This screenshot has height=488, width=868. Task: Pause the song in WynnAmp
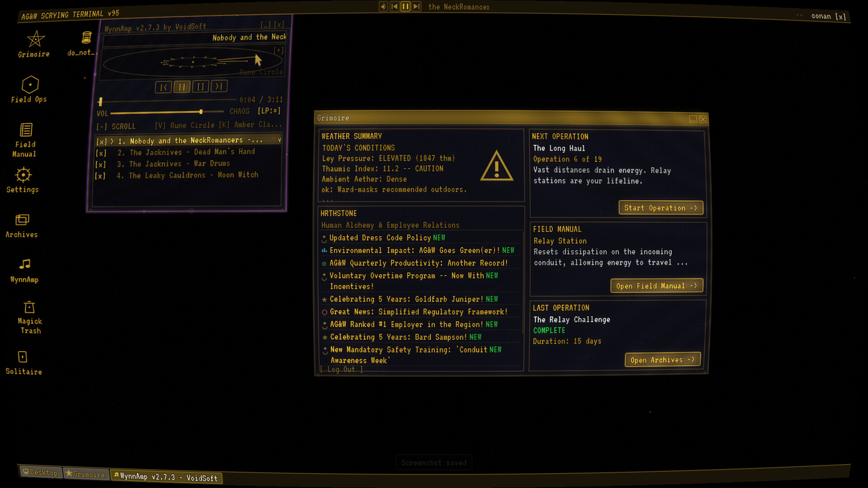tap(182, 87)
